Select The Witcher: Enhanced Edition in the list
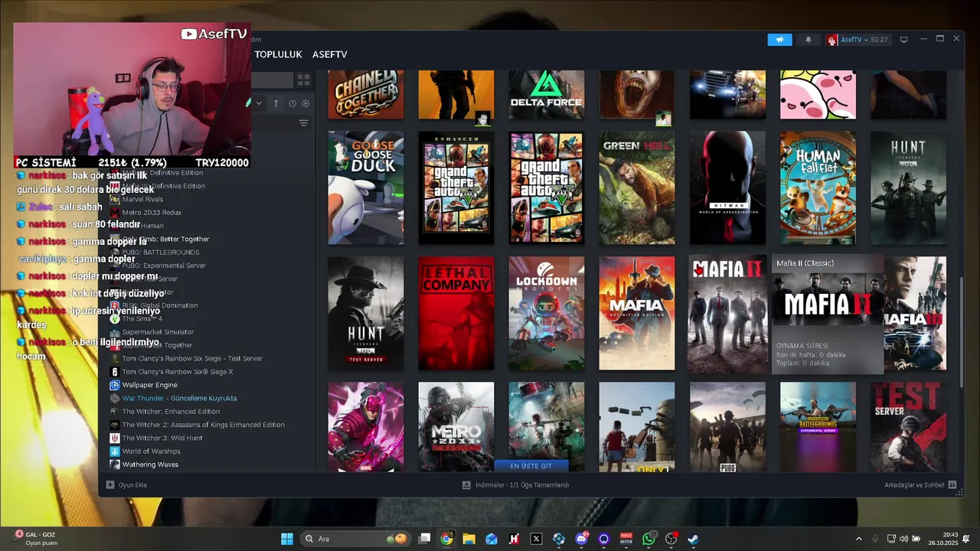This screenshot has width=980, height=551. coord(171,411)
